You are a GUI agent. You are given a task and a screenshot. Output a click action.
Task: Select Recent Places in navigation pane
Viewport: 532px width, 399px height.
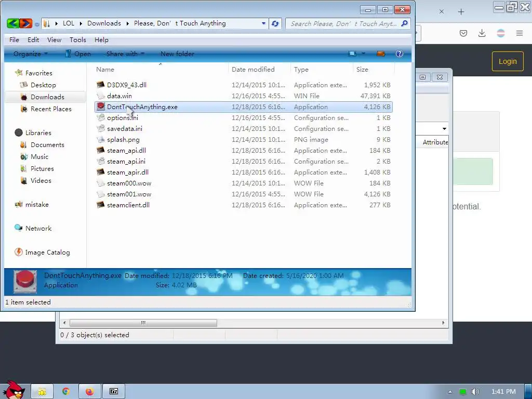pos(51,109)
